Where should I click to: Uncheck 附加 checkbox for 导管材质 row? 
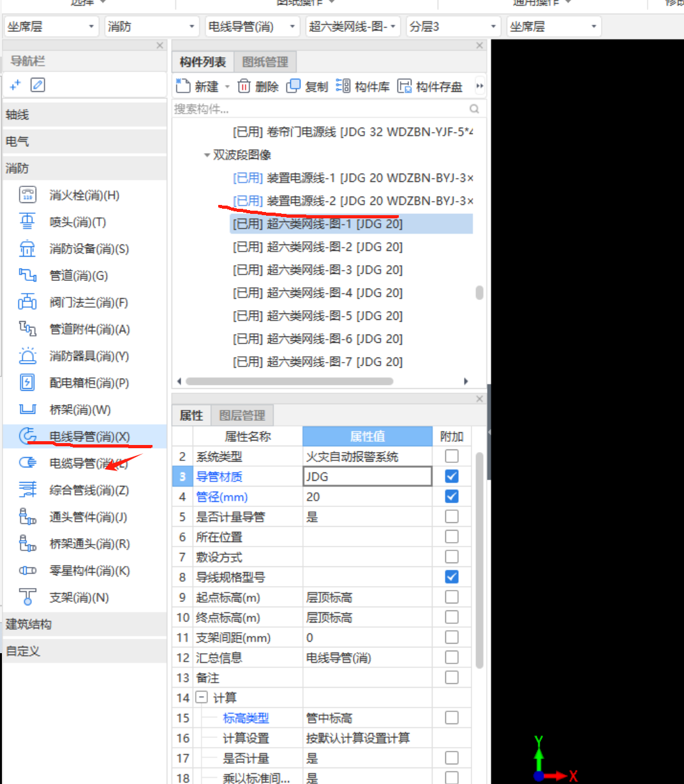(x=452, y=476)
